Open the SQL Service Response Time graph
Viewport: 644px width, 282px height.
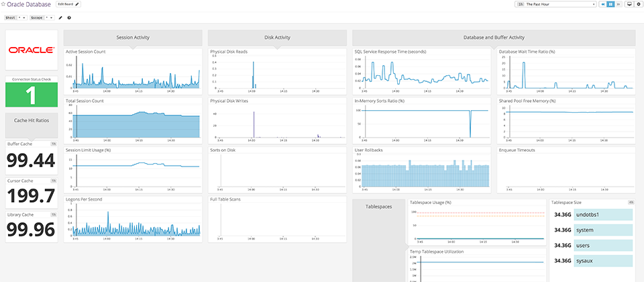click(422, 72)
